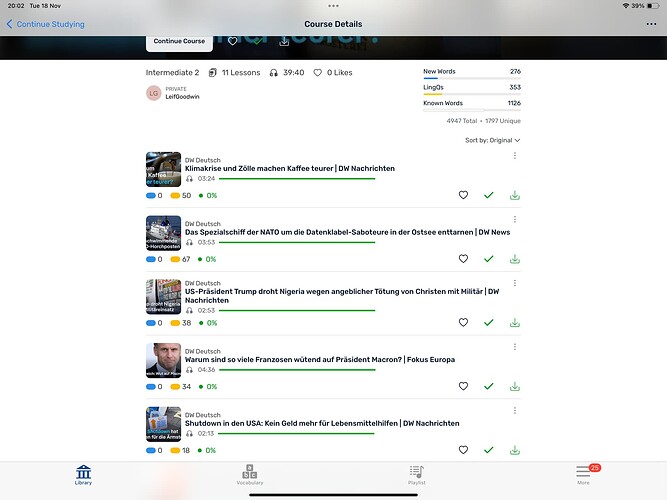Tap the yellow LingQs badge on Shutdown lesson
Viewport: 667px width, 500px height.
pyautogui.click(x=176, y=450)
